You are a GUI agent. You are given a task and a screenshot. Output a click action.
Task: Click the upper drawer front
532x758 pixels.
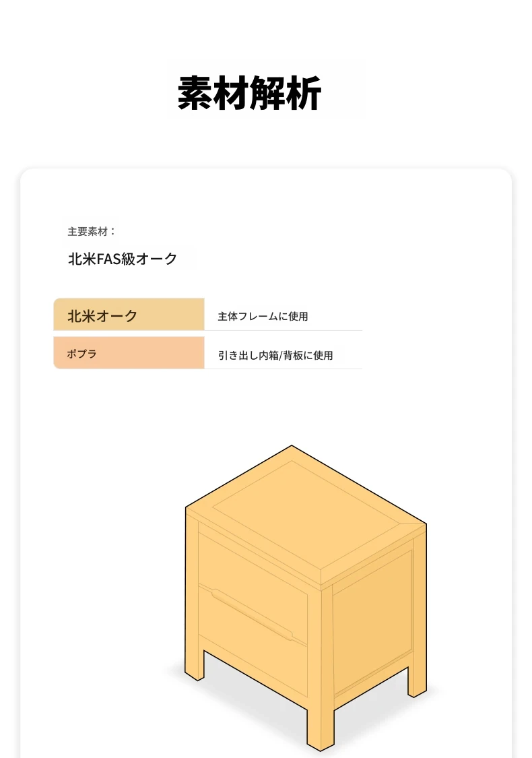tap(253, 563)
